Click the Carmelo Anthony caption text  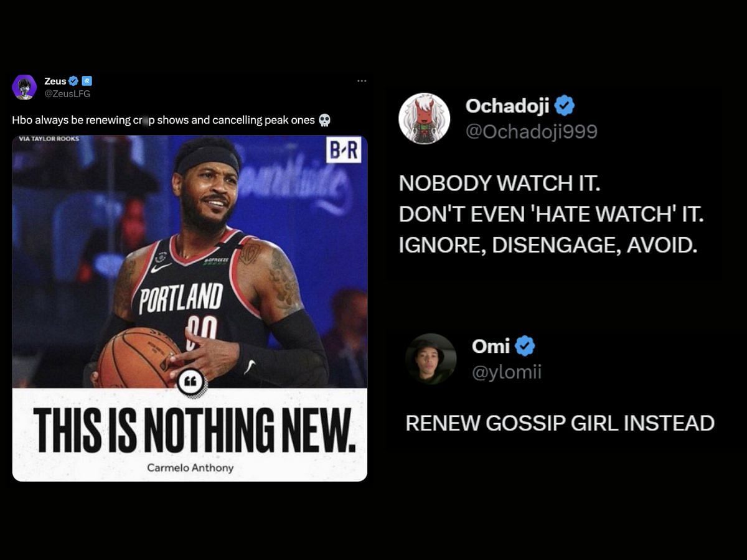[190, 467]
